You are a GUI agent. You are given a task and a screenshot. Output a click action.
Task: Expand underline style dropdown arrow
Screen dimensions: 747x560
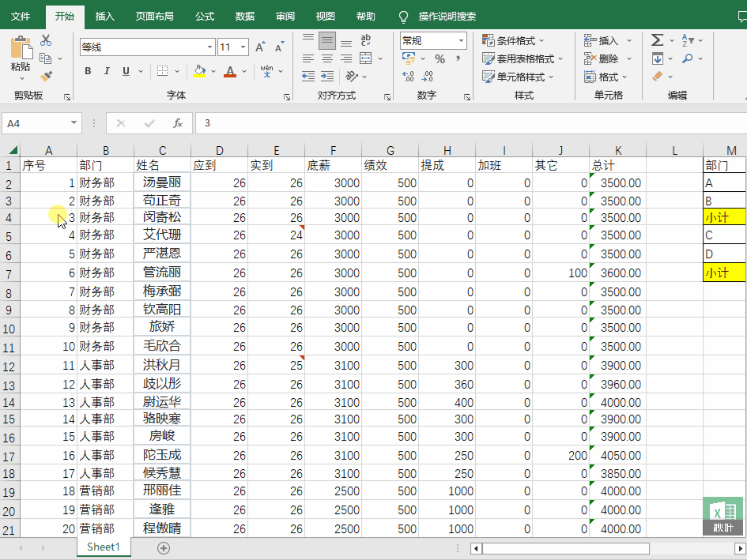(141, 71)
